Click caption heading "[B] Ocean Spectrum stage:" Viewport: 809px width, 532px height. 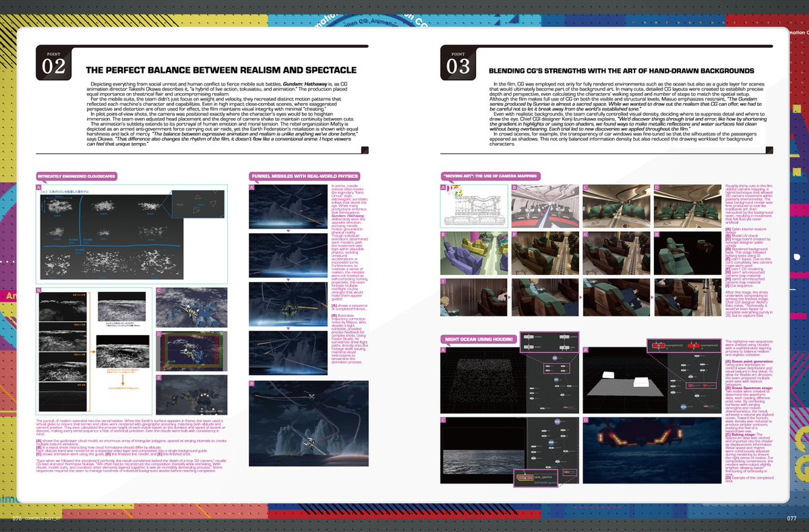(750, 389)
